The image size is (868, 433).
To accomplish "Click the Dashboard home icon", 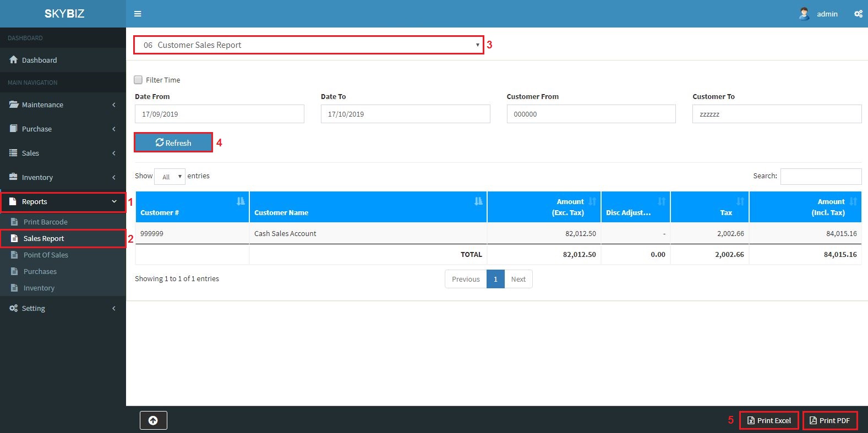I will coord(14,60).
